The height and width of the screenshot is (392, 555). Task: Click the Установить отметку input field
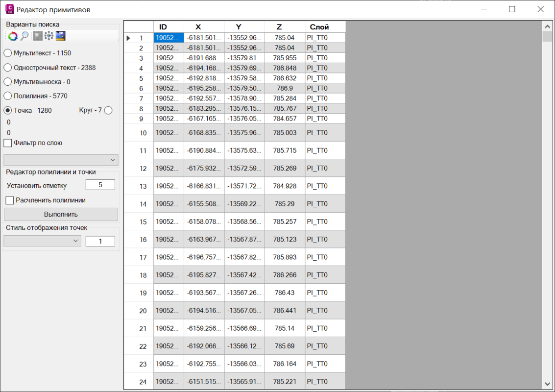click(100, 185)
